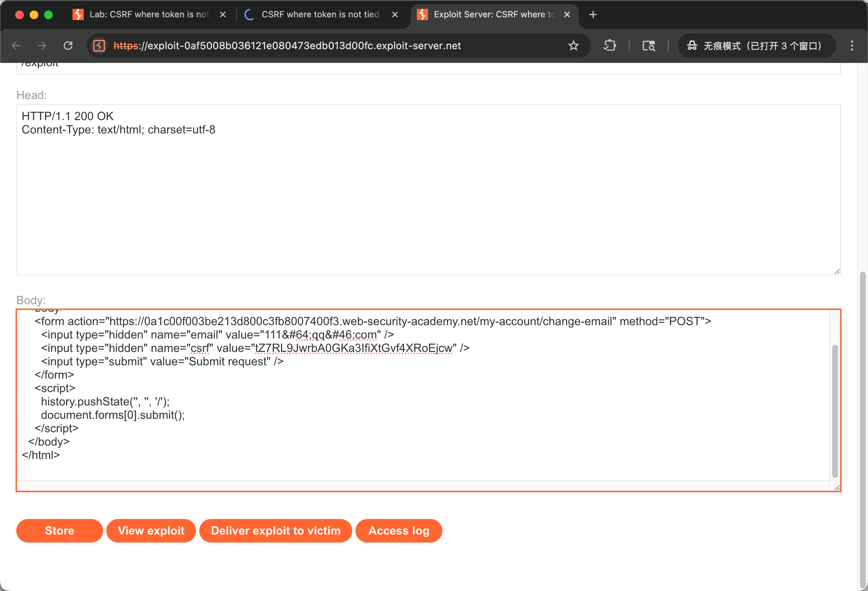Click the back navigation arrow
868x591 pixels.
[x=16, y=46]
